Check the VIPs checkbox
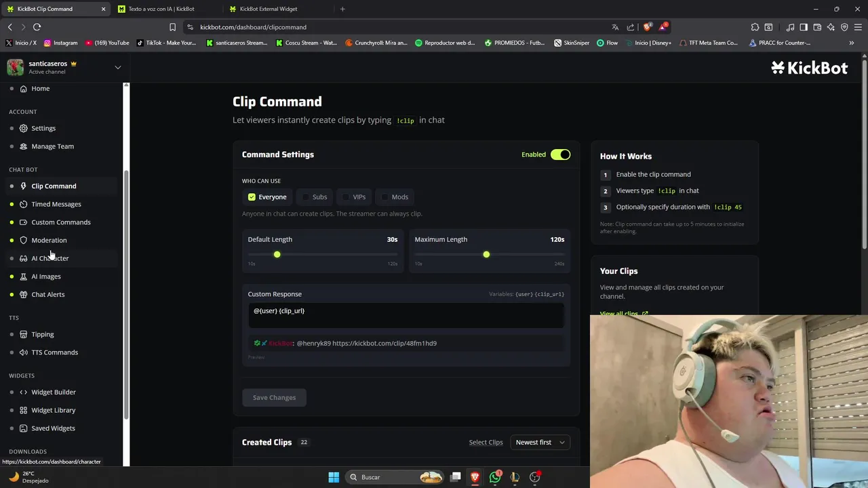Image resolution: width=868 pixels, height=488 pixels. [346, 197]
